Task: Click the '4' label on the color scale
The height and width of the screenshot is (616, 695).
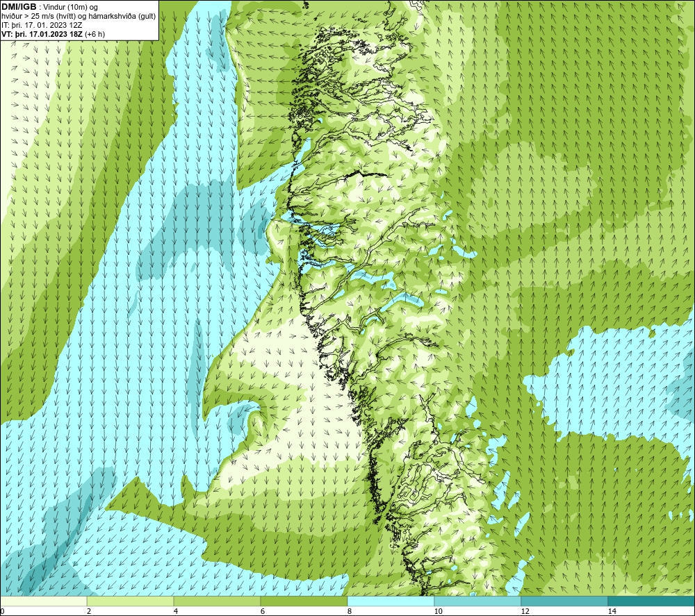Action: point(176,611)
